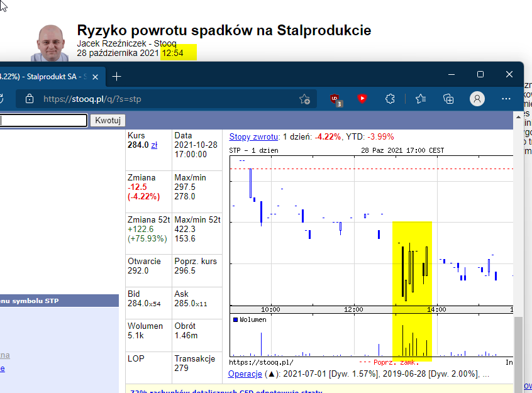This screenshot has width=532, height=393.
Task: Open the Extensions puzzle menu
Action: pyautogui.click(x=390, y=99)
